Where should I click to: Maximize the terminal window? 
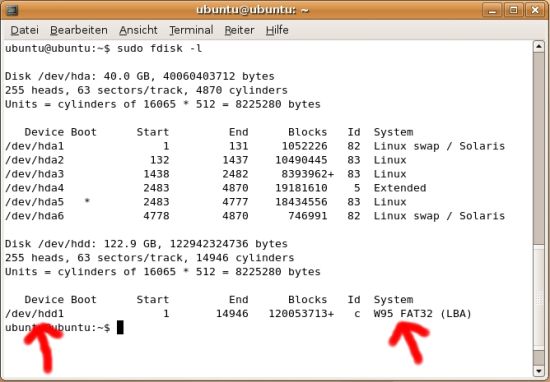pos(514,10)
